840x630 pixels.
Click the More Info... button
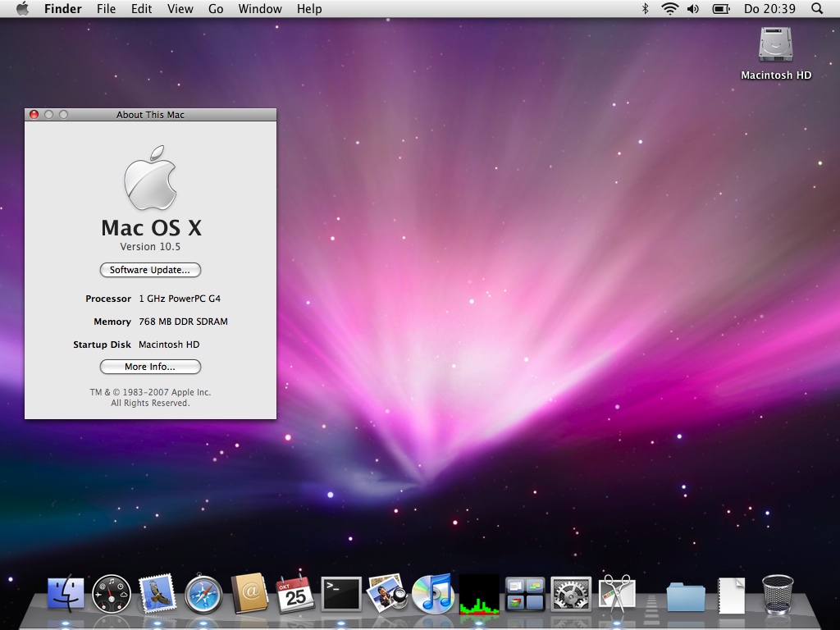(x=150, y=367)
